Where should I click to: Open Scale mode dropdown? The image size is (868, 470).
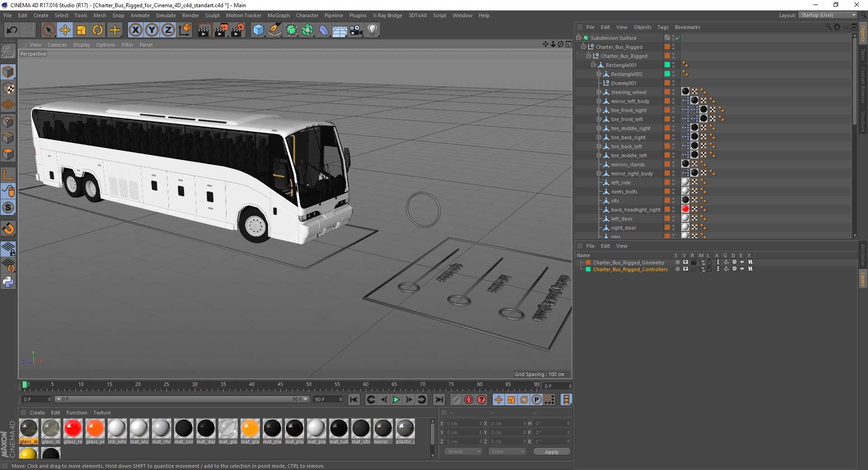[x=507, y=451]
